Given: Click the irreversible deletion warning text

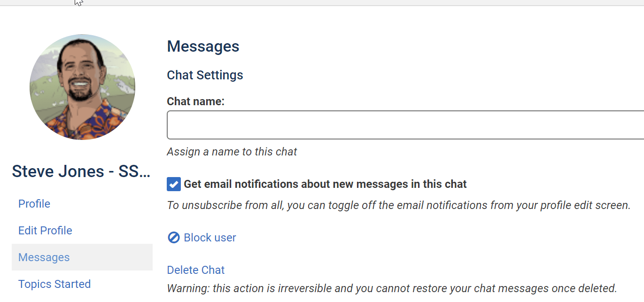Looking at the screenshot, I should click(392, 288).
